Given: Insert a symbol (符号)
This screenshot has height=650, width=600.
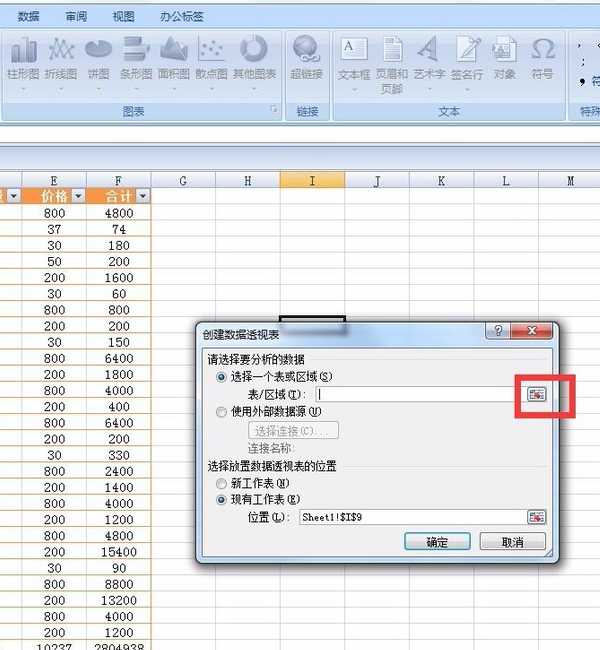Looking at the screenshot, I should pos(542,59).
